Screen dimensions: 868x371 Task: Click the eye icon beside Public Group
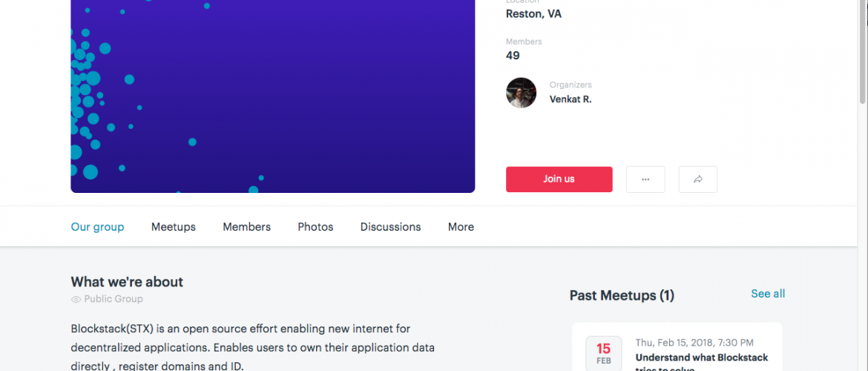coord(76,299)
